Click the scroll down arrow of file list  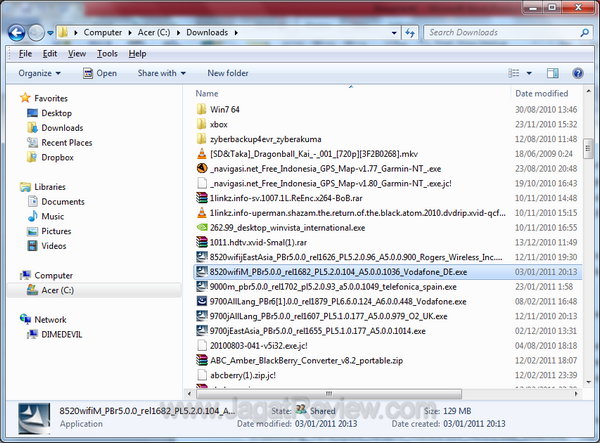coord(588,382)
